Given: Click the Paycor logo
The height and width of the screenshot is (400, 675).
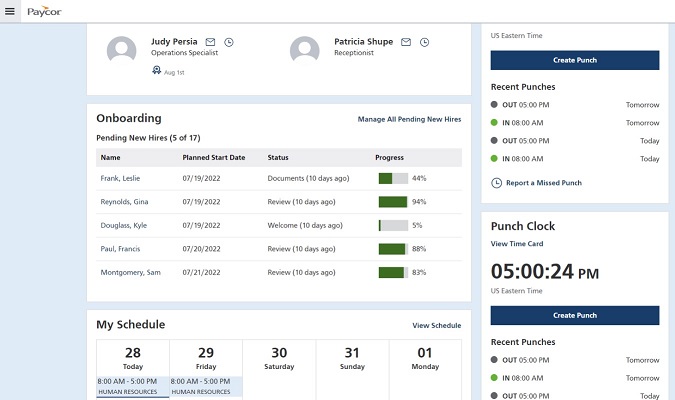Looking at the screenshot, I should click(44, 11).
